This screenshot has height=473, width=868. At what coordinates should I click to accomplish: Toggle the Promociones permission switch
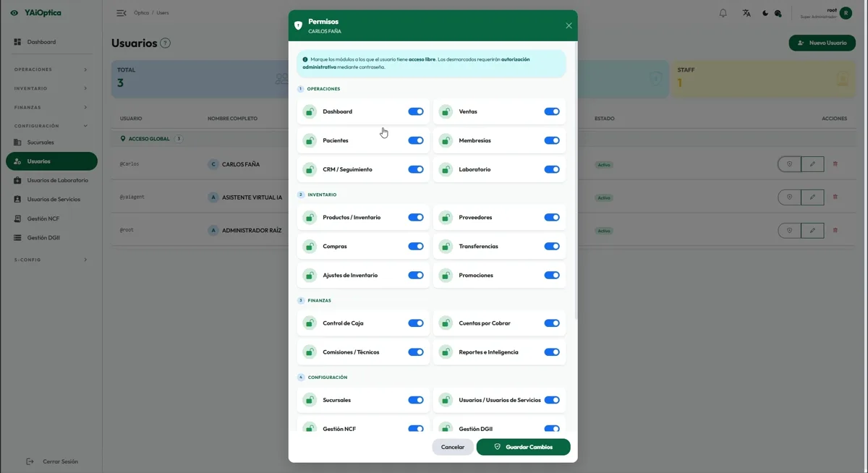pos(552,275)
